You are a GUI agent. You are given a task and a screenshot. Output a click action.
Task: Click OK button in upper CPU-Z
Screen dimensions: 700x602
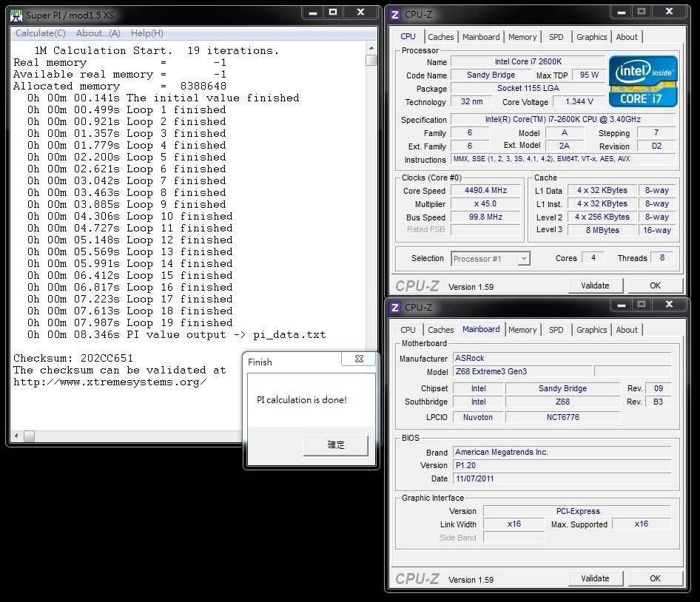tap(655, 285)
